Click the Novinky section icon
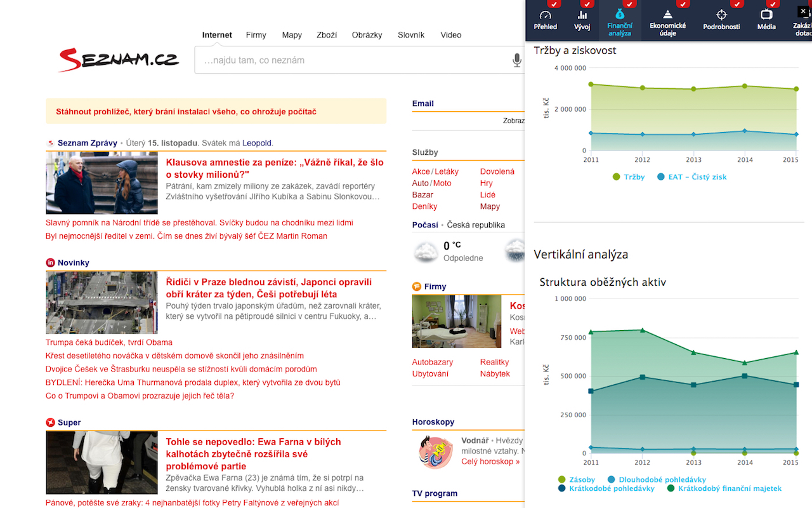 pos(51,263)
